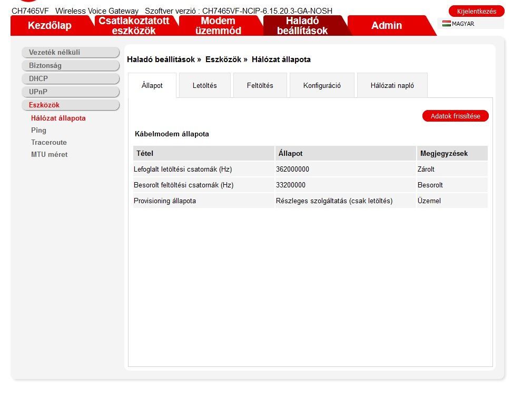This screenshot has width=532, height=418.
Task: Click the Kijelentkezés logout button
Action: [476, 11]
